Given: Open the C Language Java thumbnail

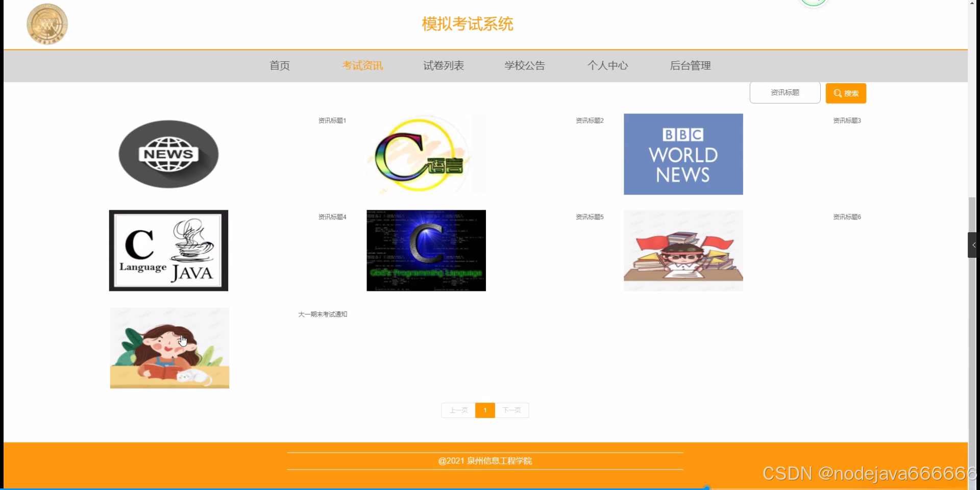Looking at the screenshot, I should 168,251.
